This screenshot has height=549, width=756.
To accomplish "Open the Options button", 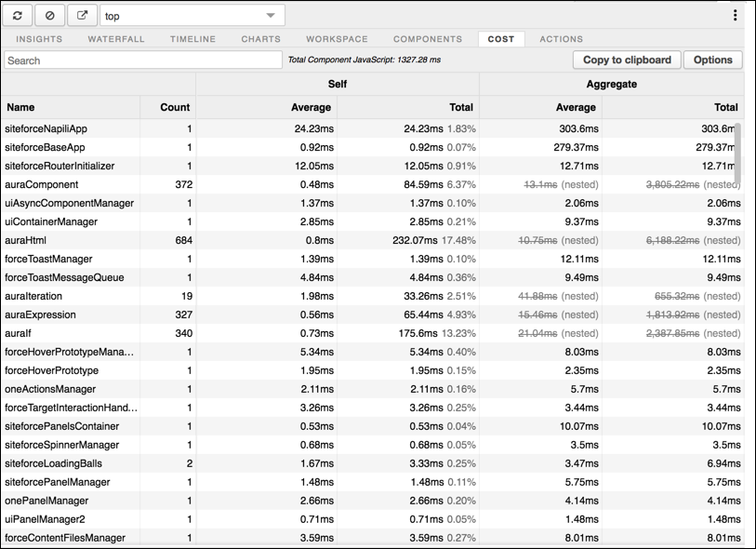I will pos(712,60).
